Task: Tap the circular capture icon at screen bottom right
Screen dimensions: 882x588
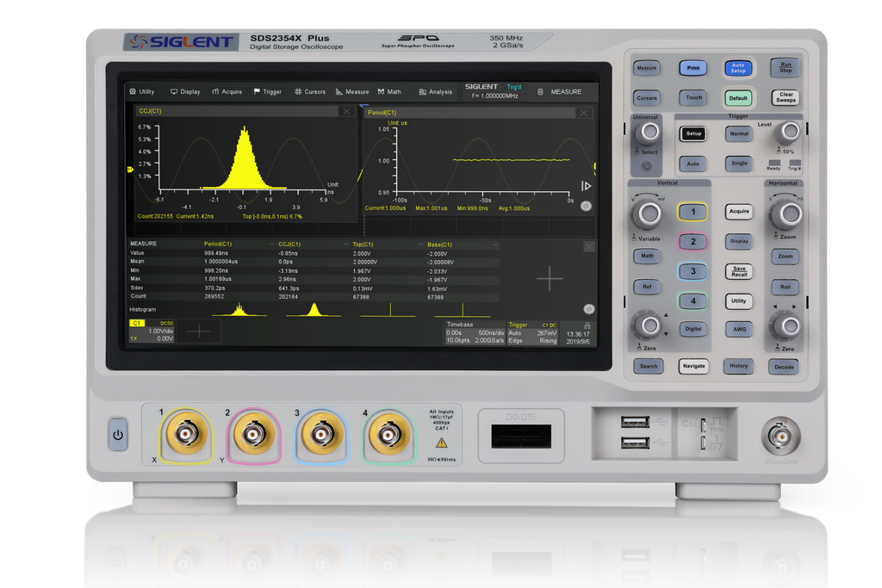Action: pos(588,307)
